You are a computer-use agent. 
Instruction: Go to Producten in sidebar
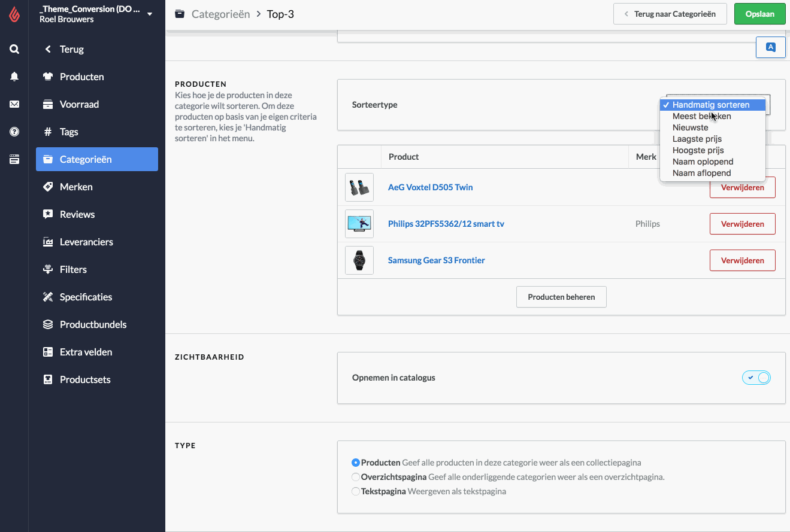pyautogui.click(x=97, y=77)
